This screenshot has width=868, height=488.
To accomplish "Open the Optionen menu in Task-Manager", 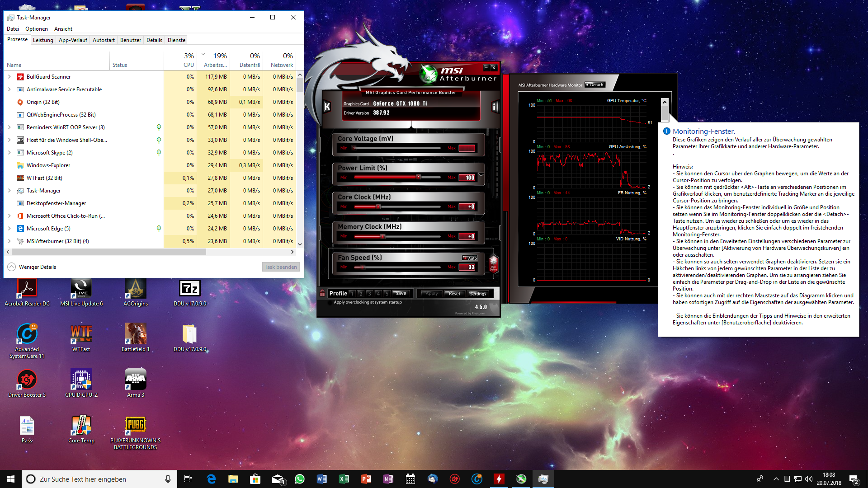I will click(x=36, y=29).
